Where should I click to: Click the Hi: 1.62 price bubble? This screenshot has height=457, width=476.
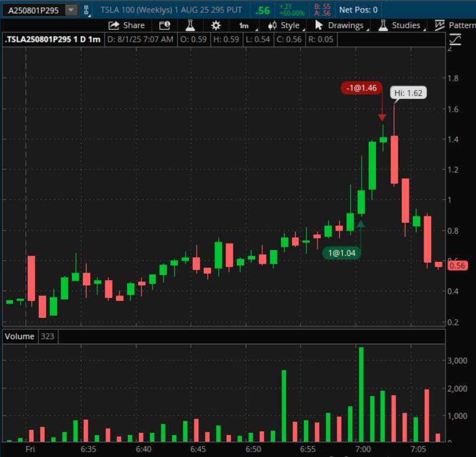pyautogui.click(x=408, y=93)
